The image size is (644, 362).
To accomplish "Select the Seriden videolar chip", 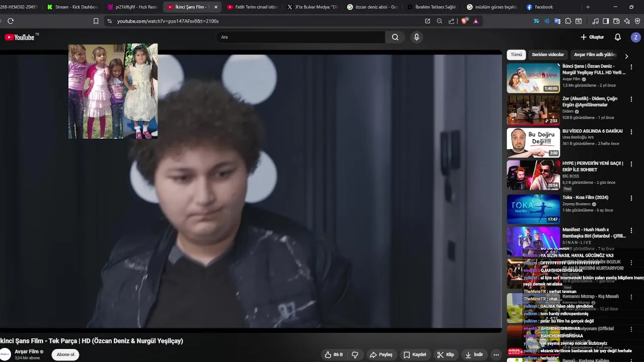I will coord(548,54).
